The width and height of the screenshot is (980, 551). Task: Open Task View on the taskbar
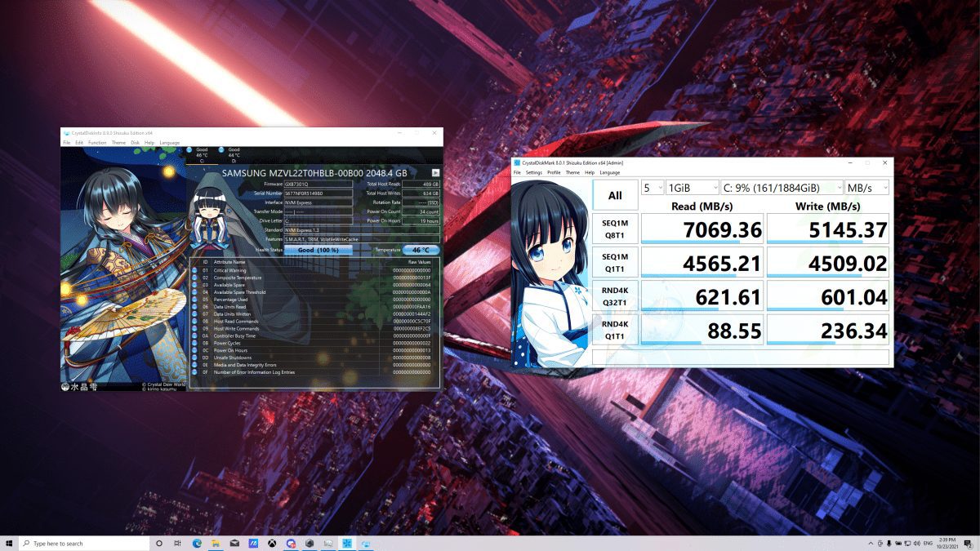tap(177, 543)
